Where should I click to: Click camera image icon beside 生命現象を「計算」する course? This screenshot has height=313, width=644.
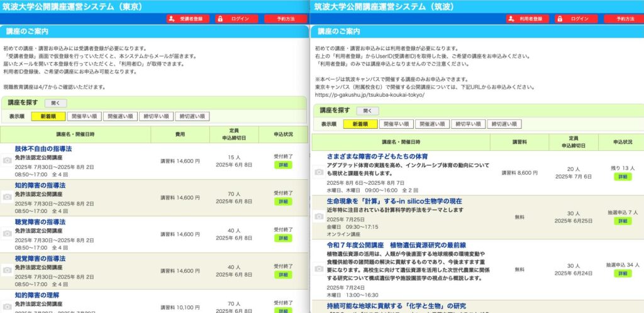319,216
